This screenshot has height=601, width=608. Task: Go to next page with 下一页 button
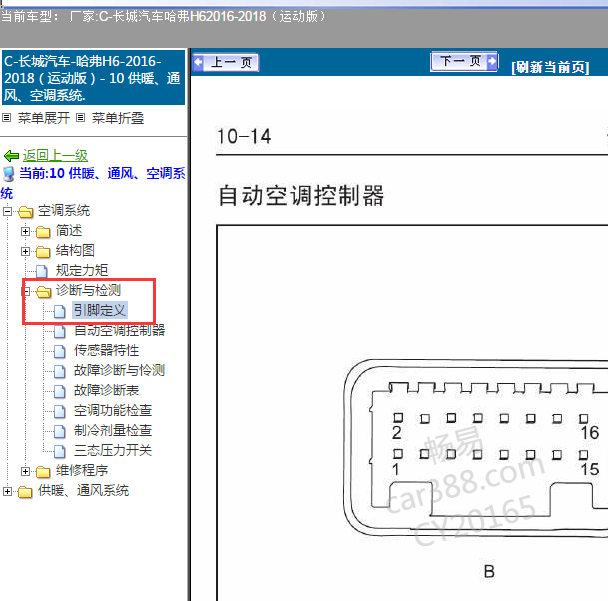(x=465, y=61)
